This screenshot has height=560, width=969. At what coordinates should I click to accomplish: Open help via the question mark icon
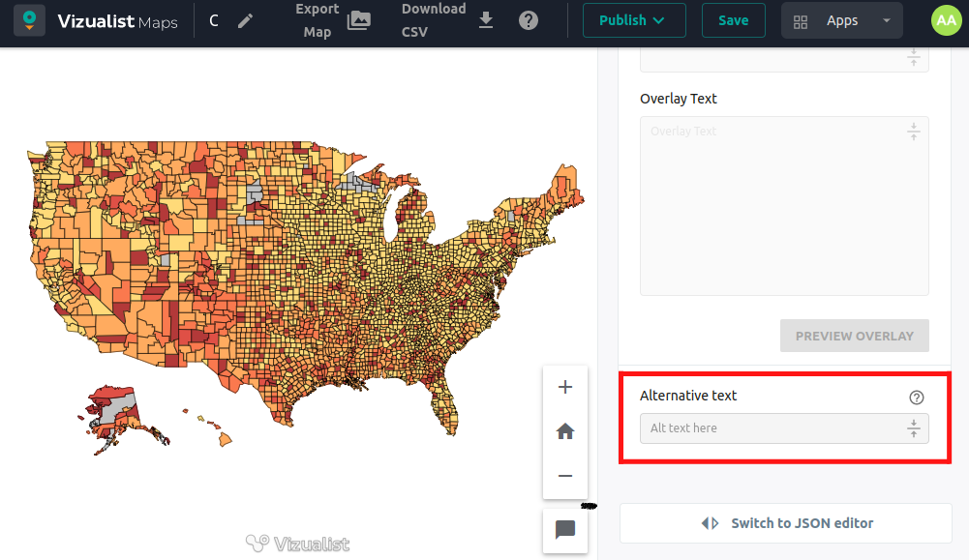tap(529, 20)
